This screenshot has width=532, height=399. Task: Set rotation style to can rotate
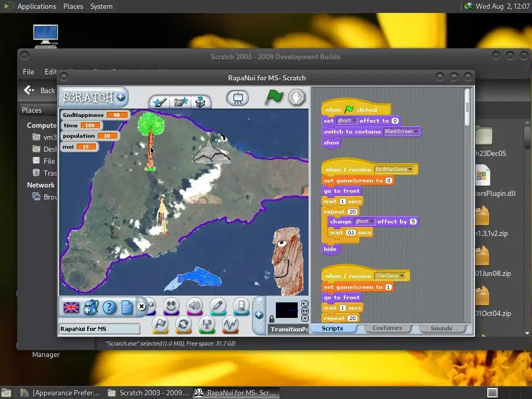tap(304, 303)
